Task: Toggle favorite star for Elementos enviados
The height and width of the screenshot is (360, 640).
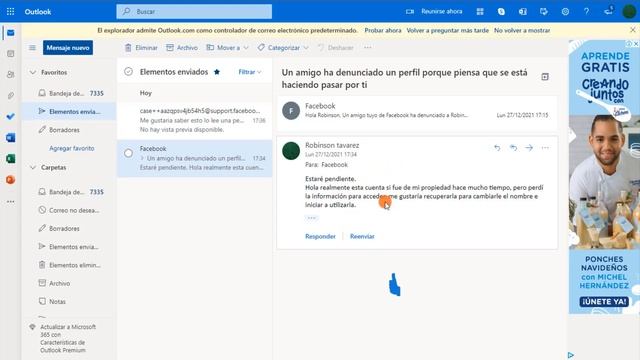Action: click(217, 72)
